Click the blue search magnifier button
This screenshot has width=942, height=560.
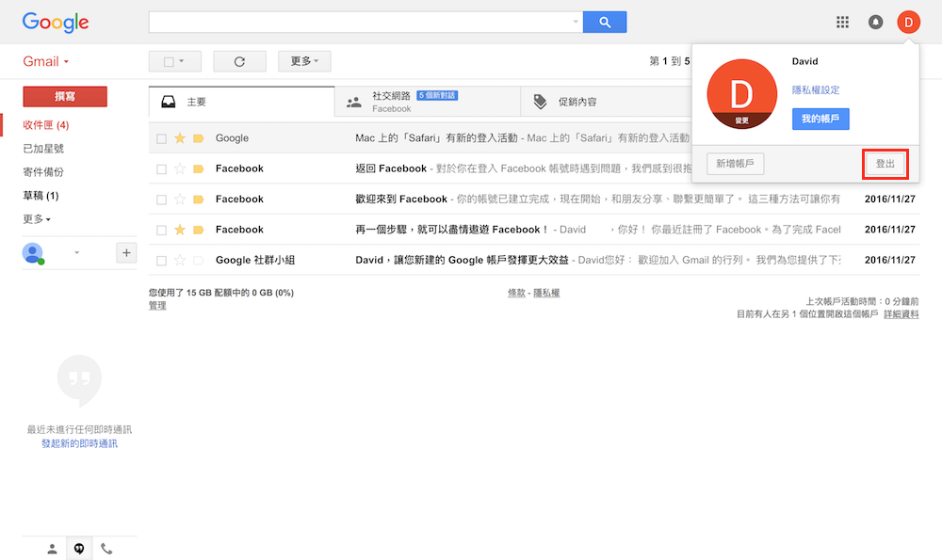605,23
